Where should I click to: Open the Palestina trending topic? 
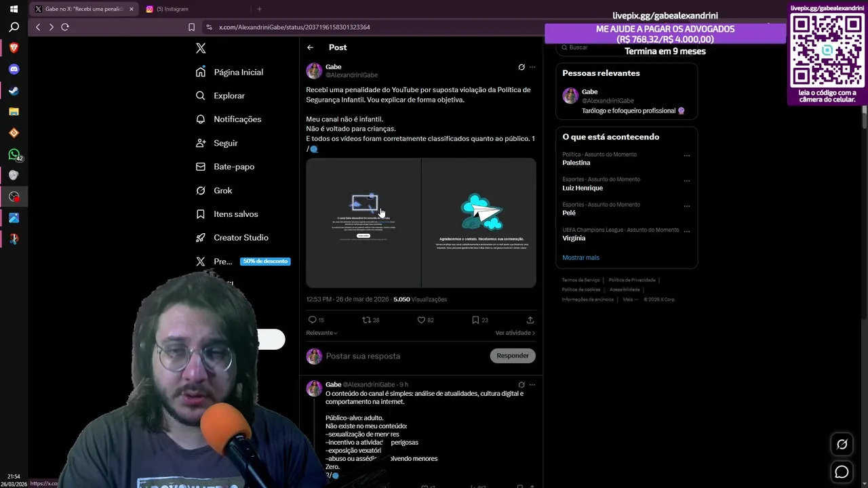(576, 163)
